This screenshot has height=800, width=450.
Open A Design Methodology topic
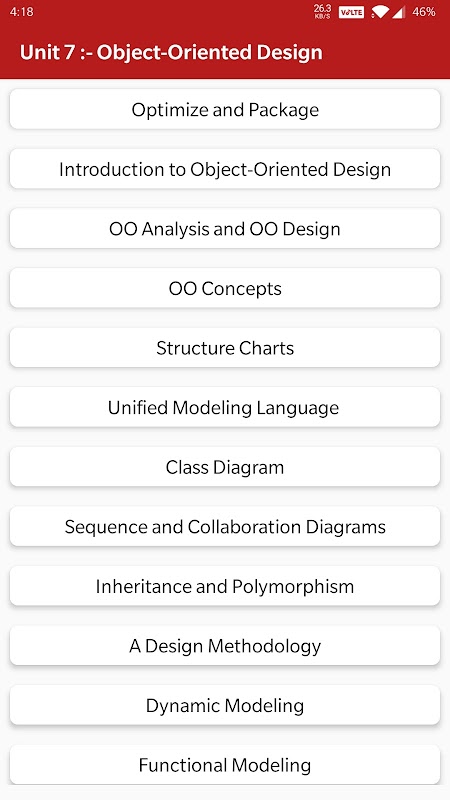click(225, 645)
